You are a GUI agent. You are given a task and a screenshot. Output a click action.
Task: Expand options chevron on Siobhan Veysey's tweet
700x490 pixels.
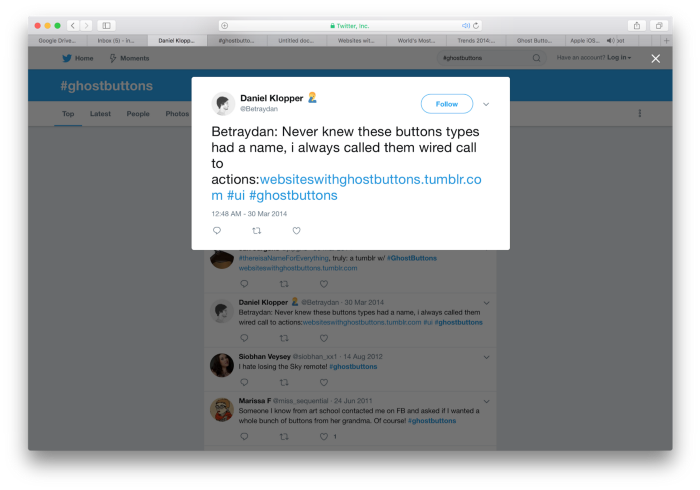(x=487, y=357)
